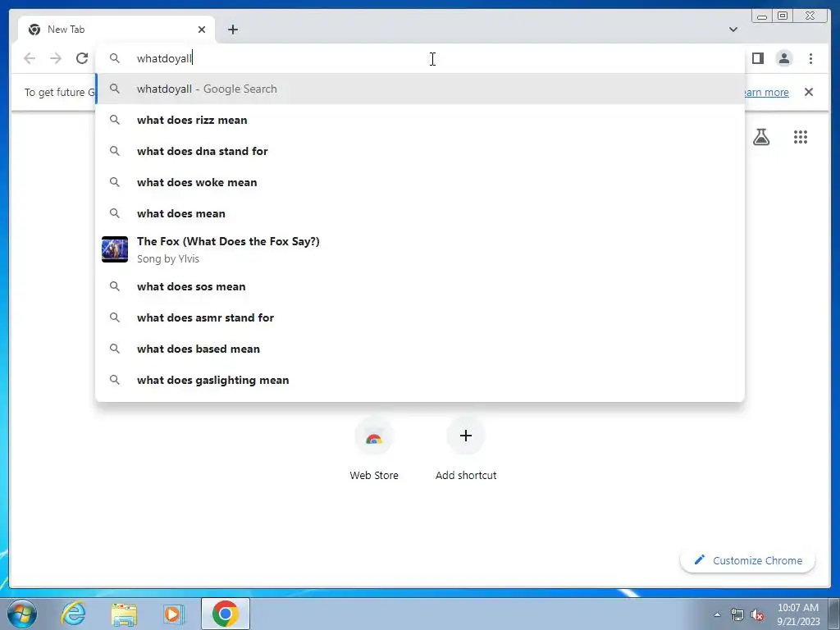Click the address bar text whatdoyall
The height and width of the screenshot is (630, 840).
164,58
